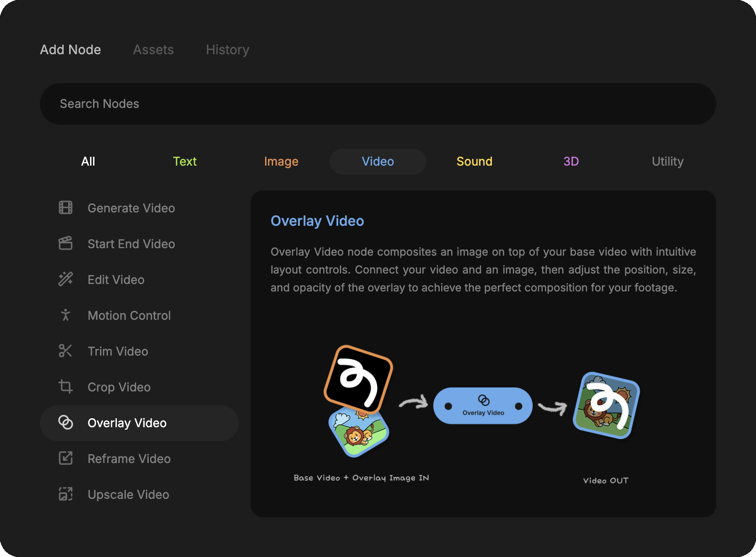Show All node categories
The height and width of the screenshot is (557, 756).
click(88, 162)
